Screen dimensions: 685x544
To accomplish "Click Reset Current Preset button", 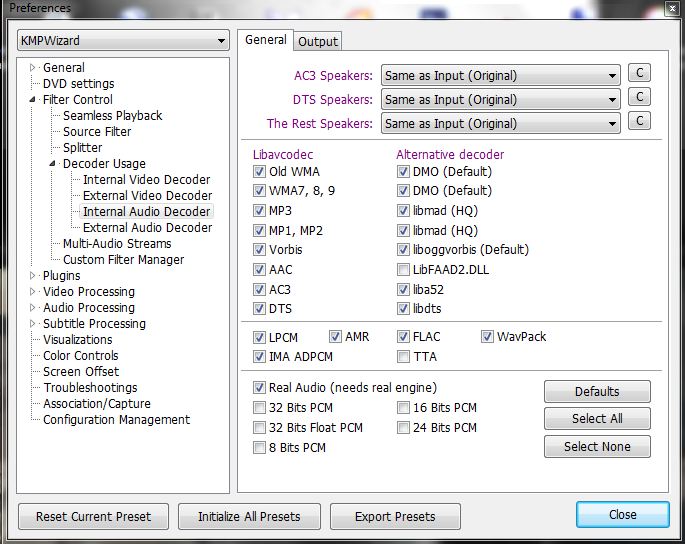I will tap(93, 516).
